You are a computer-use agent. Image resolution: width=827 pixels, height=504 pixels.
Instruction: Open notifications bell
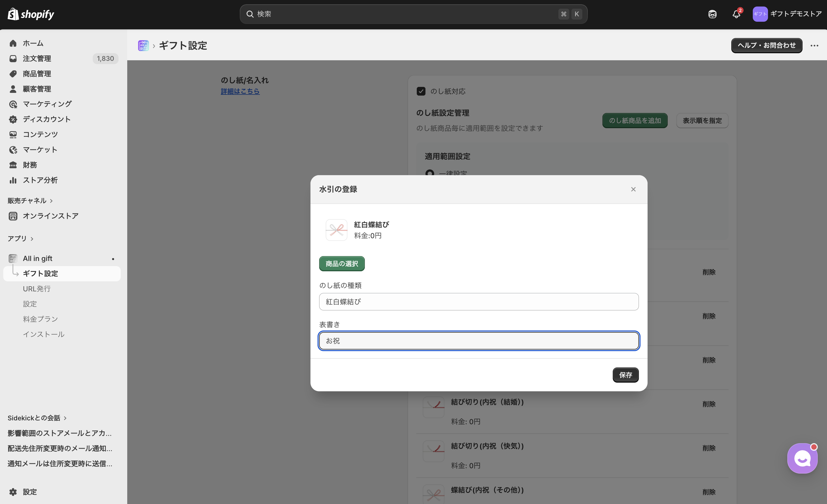736,14
